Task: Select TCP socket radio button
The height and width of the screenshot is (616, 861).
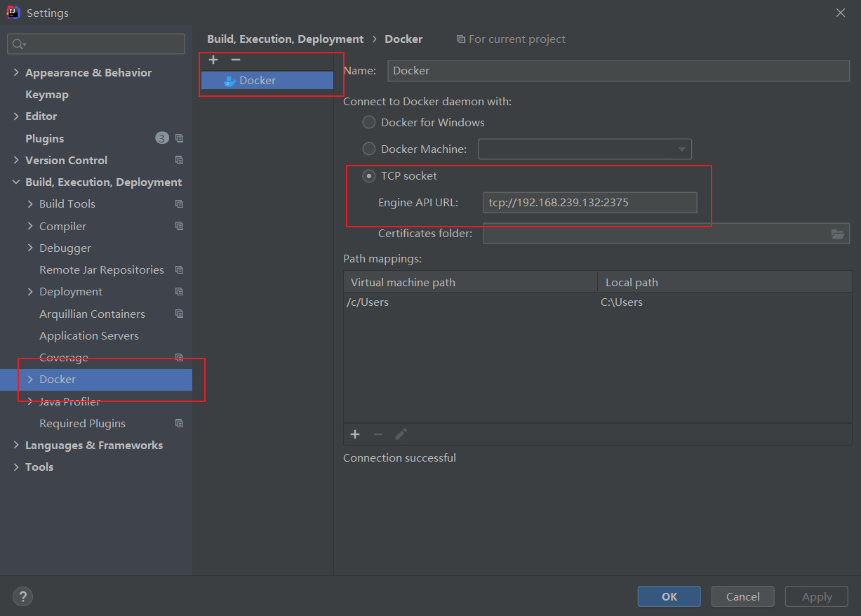Action: 368,176
